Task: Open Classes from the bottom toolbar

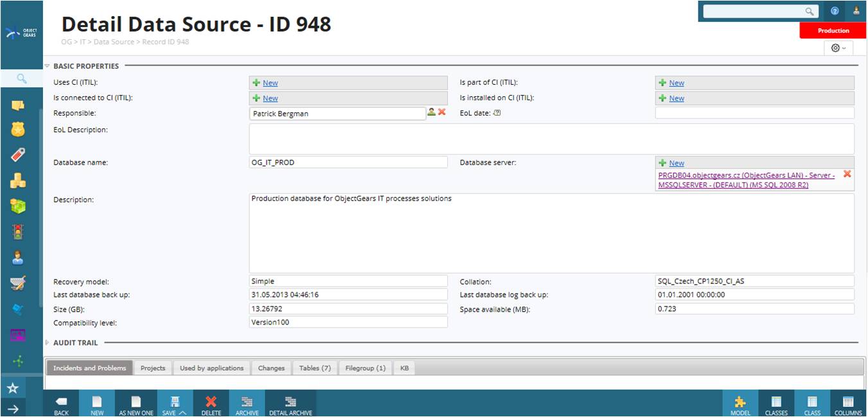Action: (x=776, y=404)
